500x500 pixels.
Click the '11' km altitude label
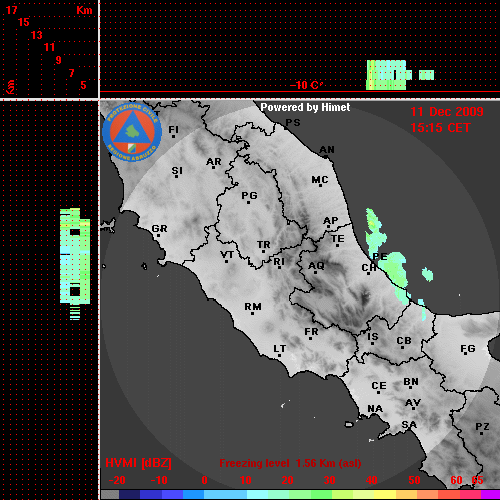tap(49, 47)
